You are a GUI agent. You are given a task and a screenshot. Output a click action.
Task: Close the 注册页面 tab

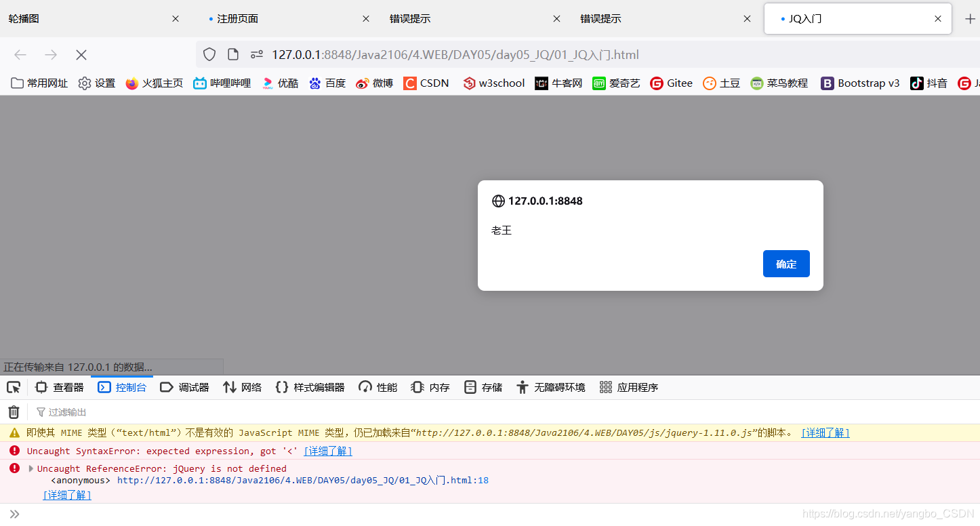coord(366,19)
